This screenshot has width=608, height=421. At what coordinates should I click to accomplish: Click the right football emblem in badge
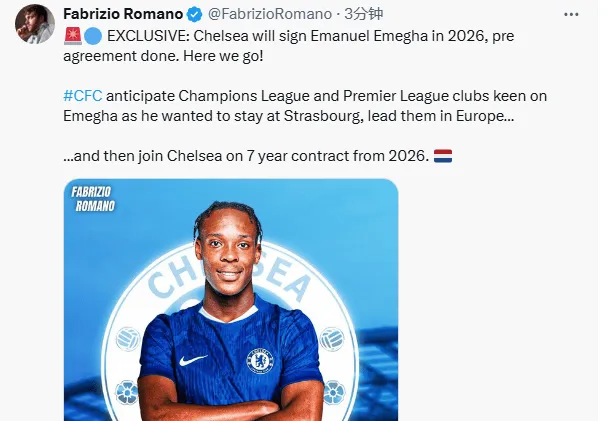333,339
